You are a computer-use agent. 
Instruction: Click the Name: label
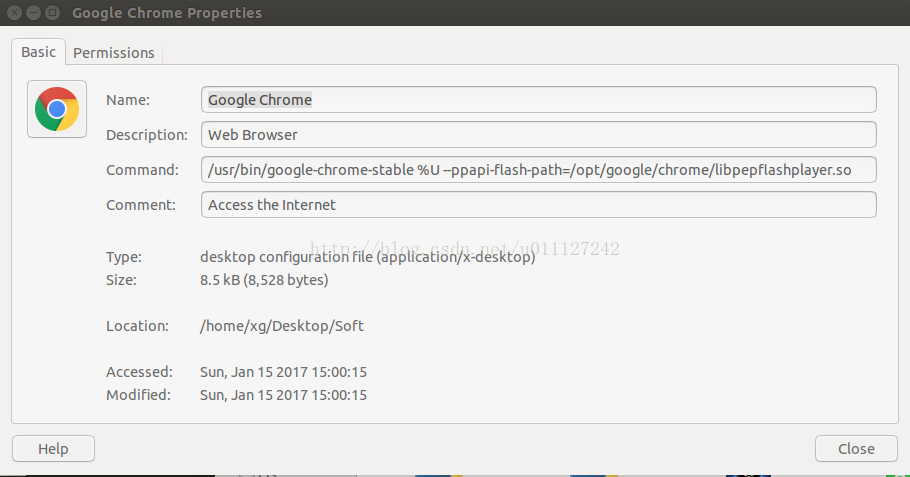[128, 100]
